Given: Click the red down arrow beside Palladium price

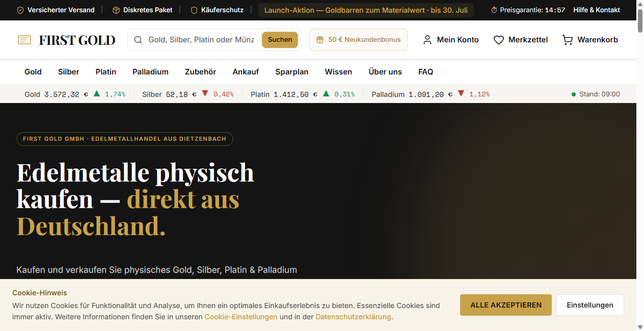Looking at the screenshot, I should [x=461, y=94].
